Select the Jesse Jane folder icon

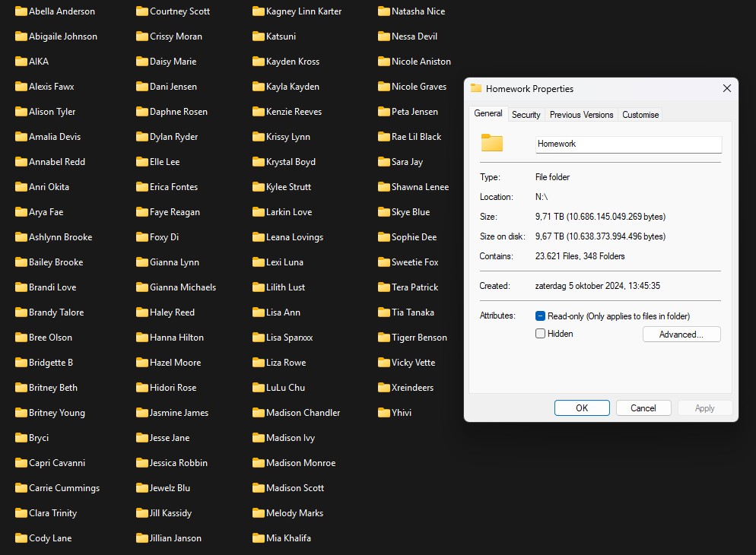(141, 437)
